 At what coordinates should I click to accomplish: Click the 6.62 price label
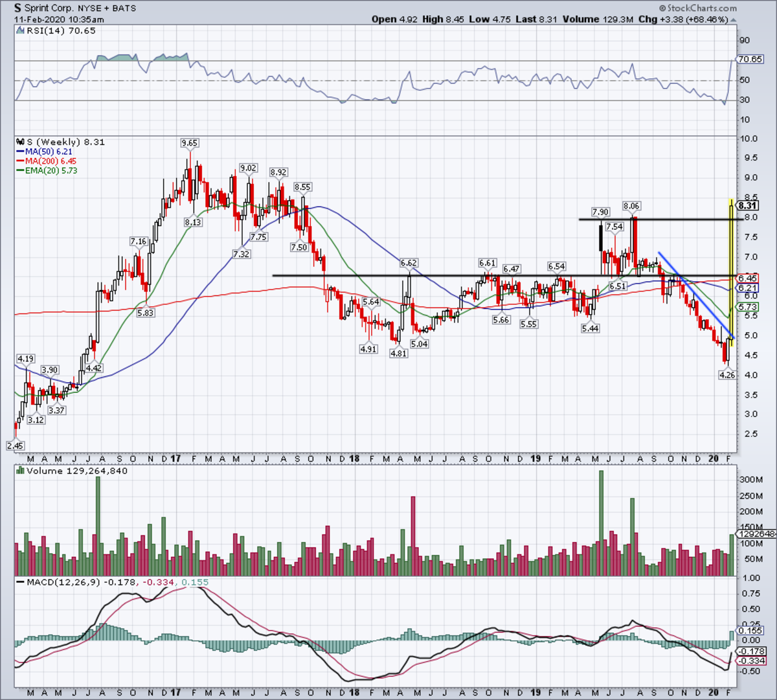(x=409, y=263)
